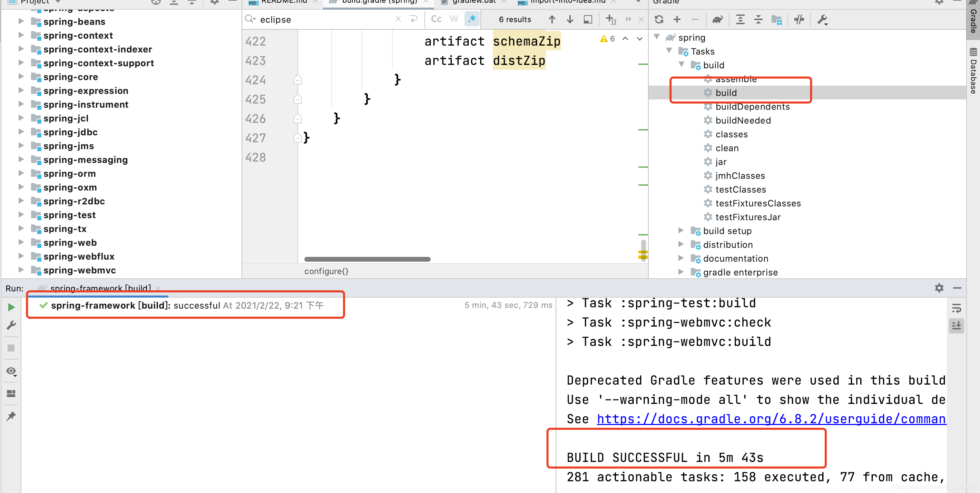Screen dimensions: 980x493
Task: Expand the spring-core module
Action: (x=21, y=77)
